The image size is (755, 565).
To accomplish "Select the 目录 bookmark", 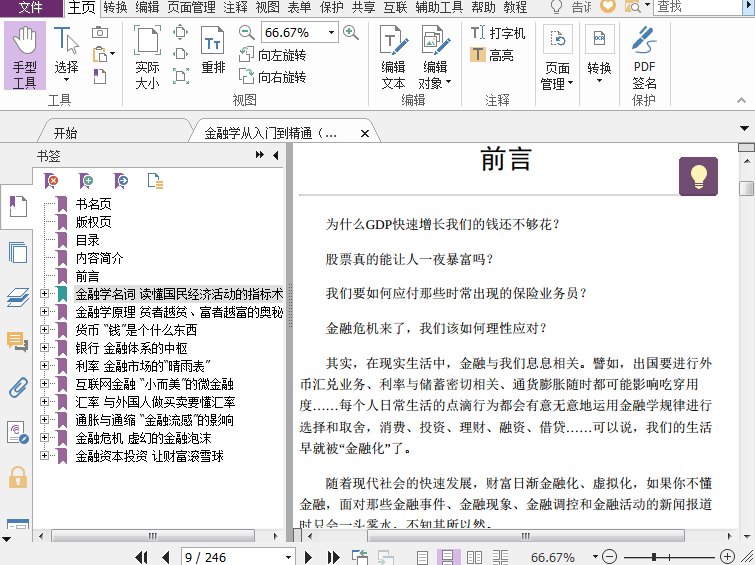I will [88, 240].
